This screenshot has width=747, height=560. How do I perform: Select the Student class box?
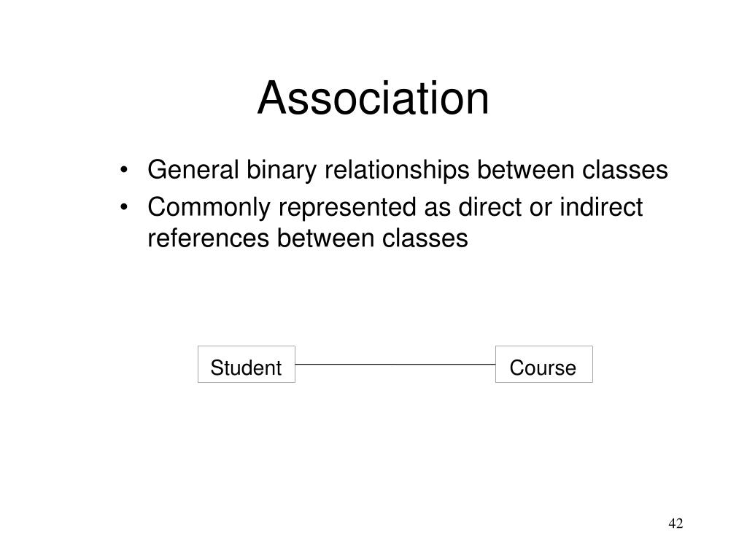247,365
